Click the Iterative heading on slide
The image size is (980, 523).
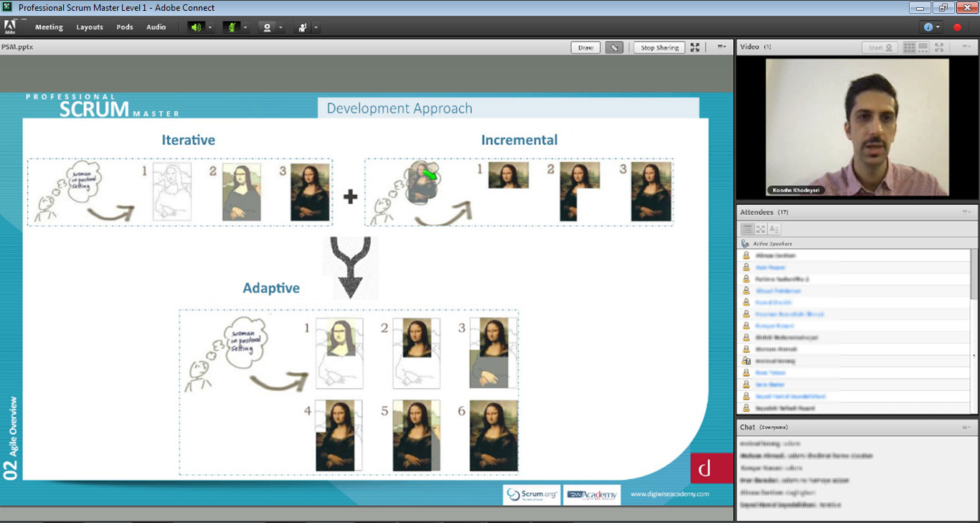189,140
